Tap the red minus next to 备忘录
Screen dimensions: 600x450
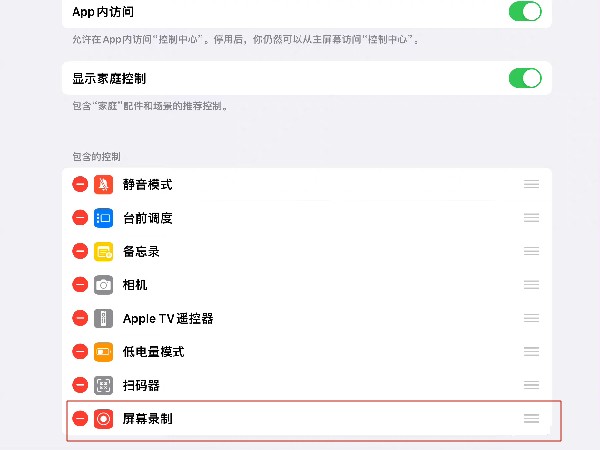(80, 251)
